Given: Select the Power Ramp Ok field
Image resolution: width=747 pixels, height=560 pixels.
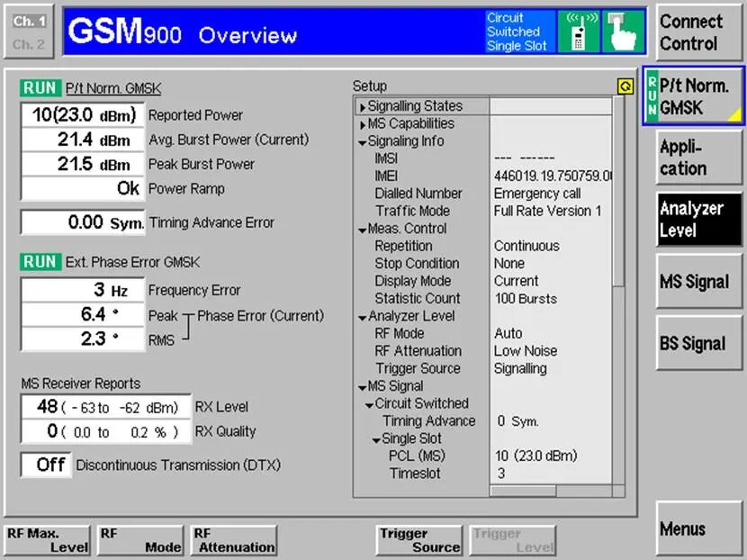Looking at the screenshot, I should tap(83, 188).
